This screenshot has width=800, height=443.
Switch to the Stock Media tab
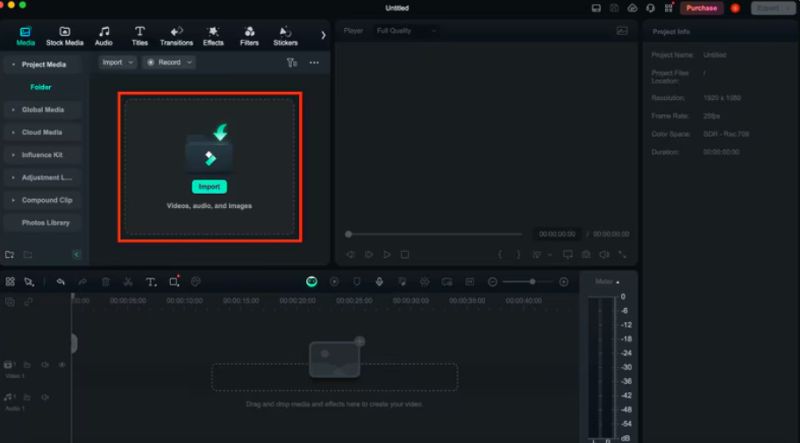65,36
